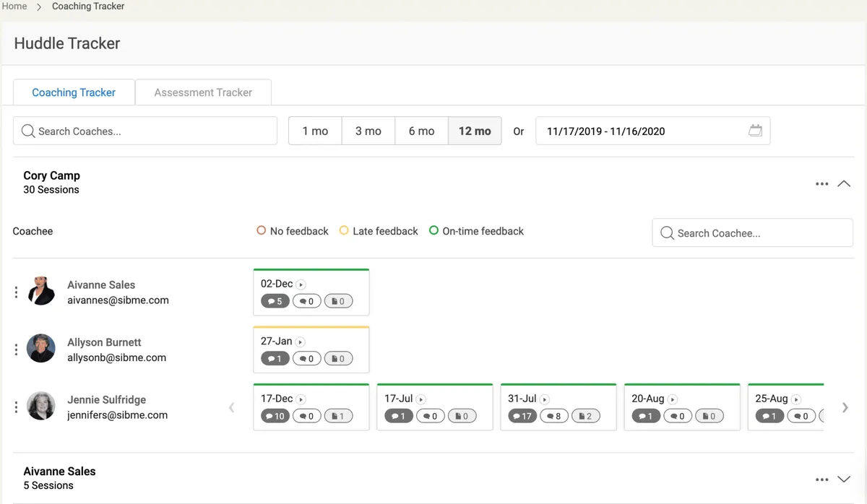Screen dimensions: 867x504
Task: Open Allyson Burnett's 27-Jan session card
Action: click(x=311, y=349)
